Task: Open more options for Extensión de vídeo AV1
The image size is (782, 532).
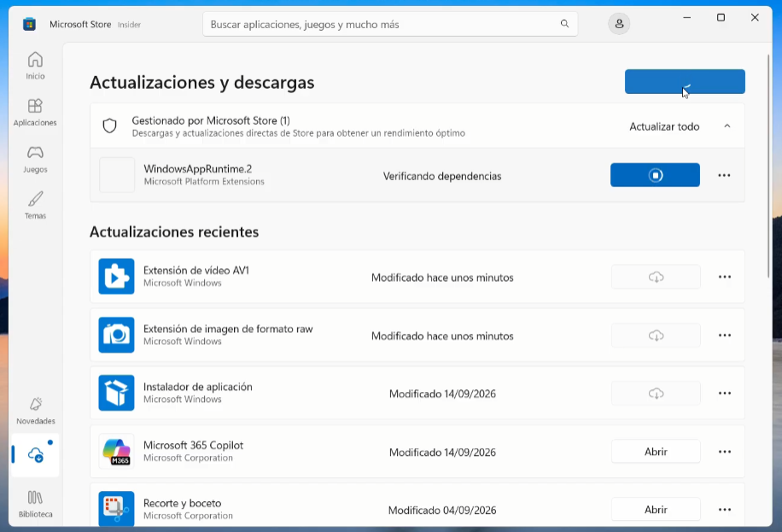Action: [725, 277]
